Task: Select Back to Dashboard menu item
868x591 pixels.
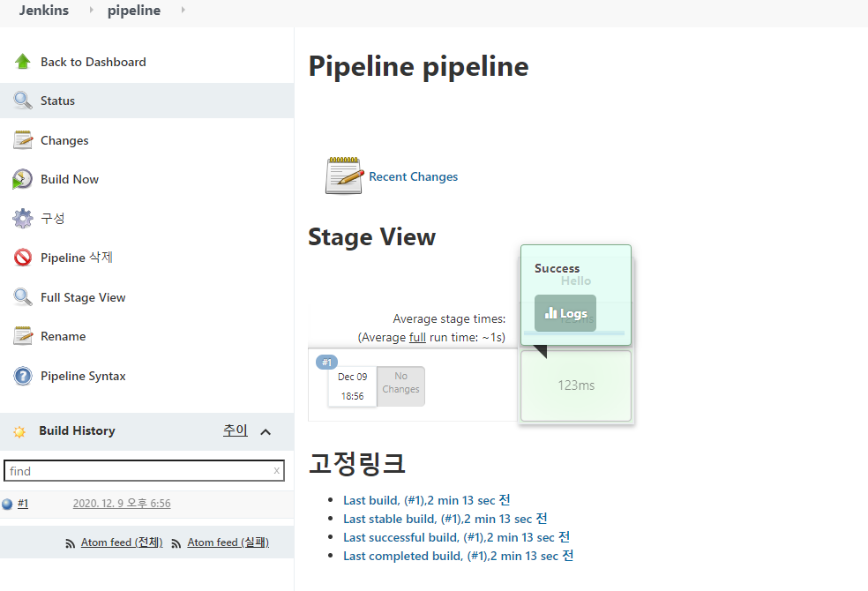Action: click(x=93, y=62)
